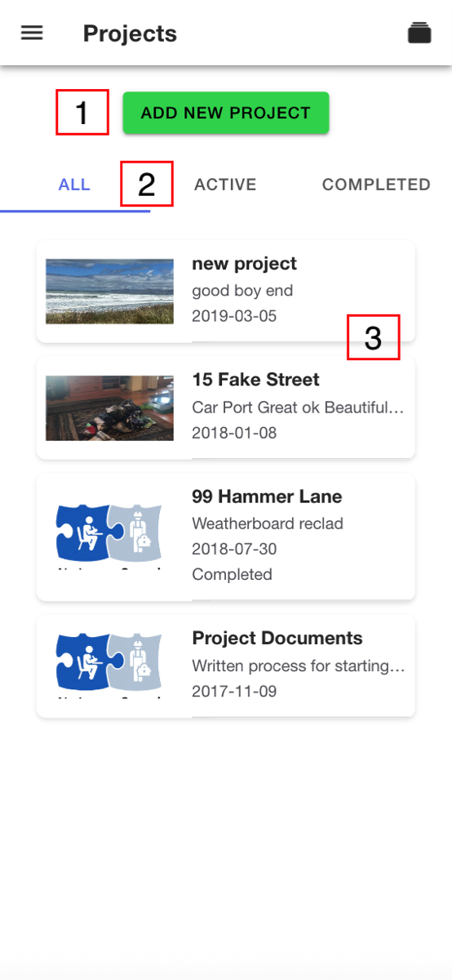The width and height of the screenshot is (452, 980).
Task: Click the "Written process for starting" description
Action: [299, 666]
